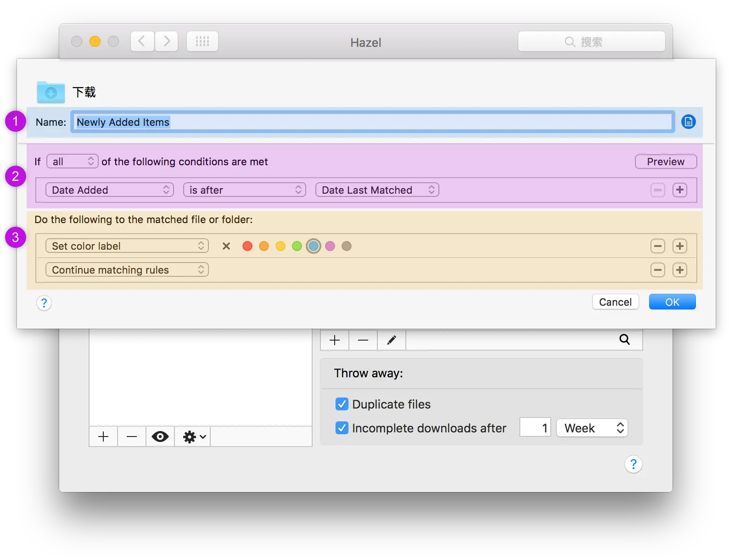Open help in the rule editor sheet
Screen dimensions: 729x560
coord(44,303)
